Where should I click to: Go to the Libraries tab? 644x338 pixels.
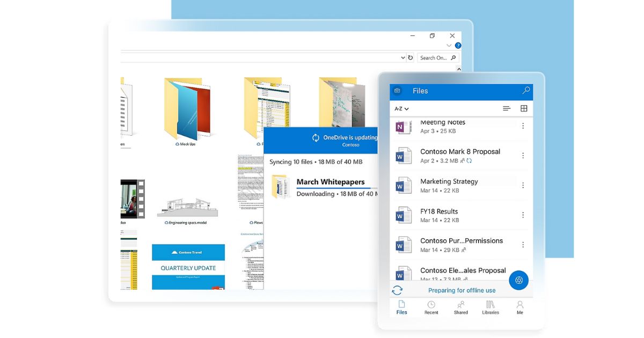(x=490, y=307)
